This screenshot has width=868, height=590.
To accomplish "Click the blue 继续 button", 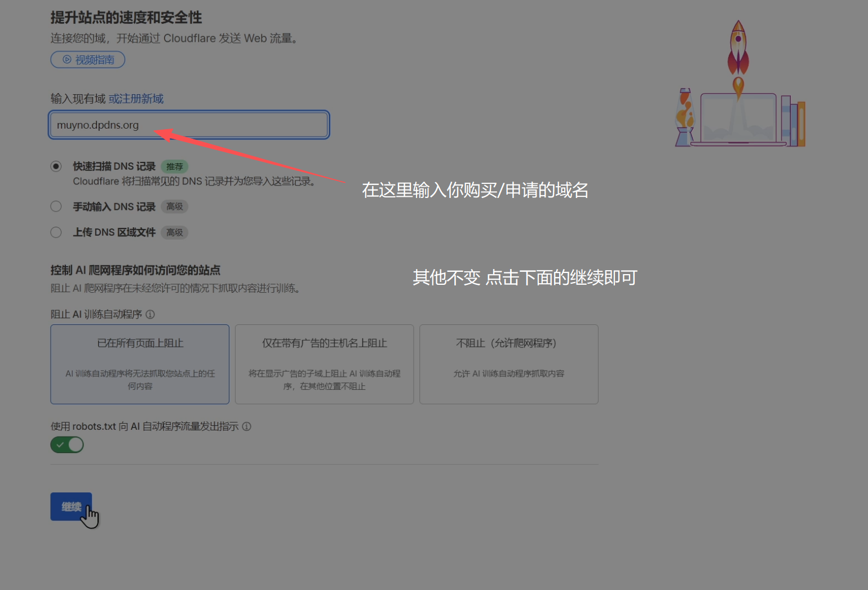I will (71, 507).
